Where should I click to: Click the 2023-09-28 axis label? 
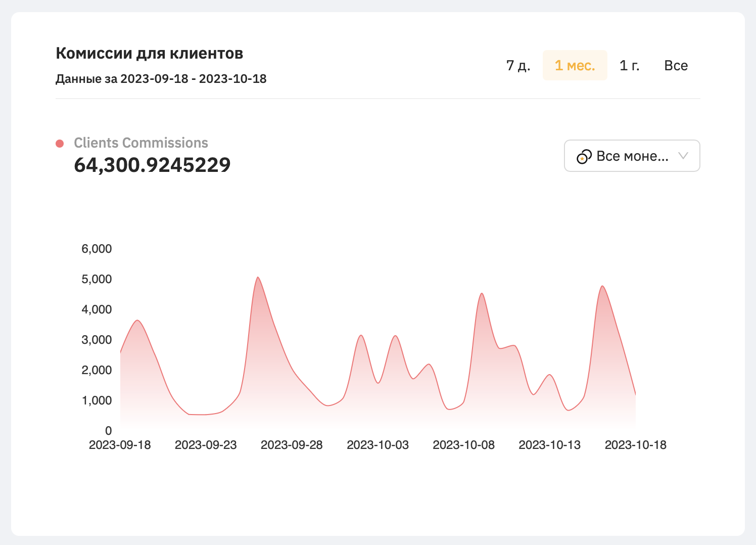click(x=292, y=445)
